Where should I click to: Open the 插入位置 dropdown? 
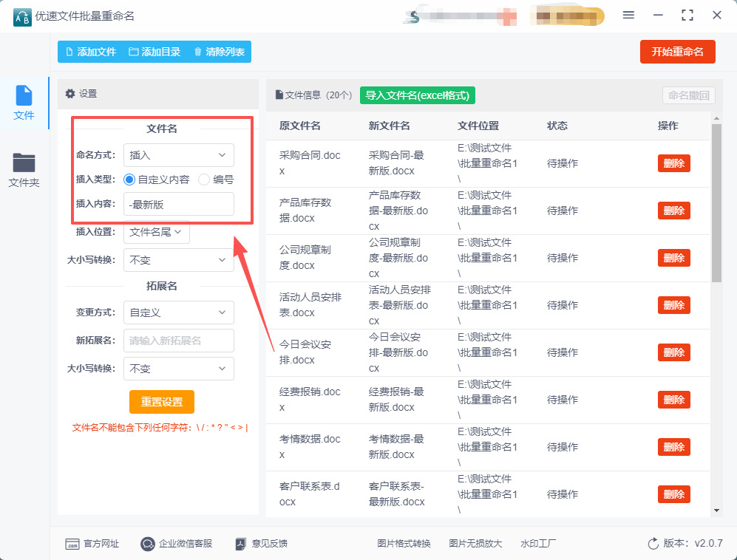(157, 232)
